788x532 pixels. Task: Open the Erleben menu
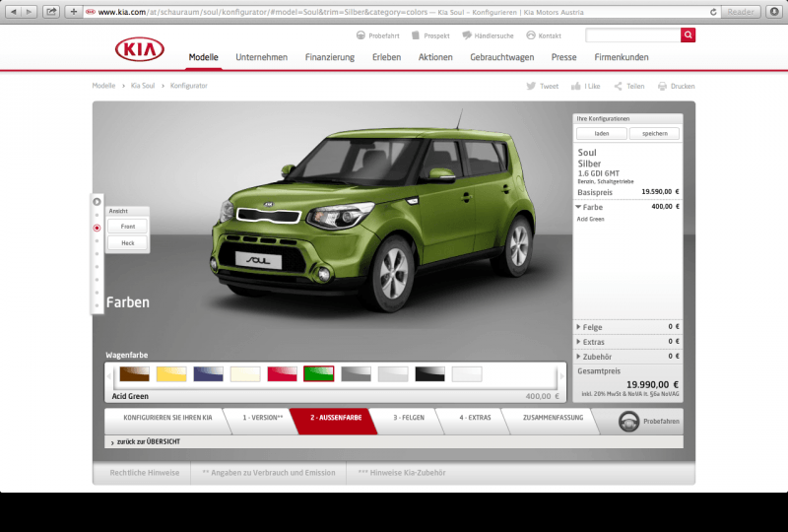pyautogui.click(x=386, y=57)
